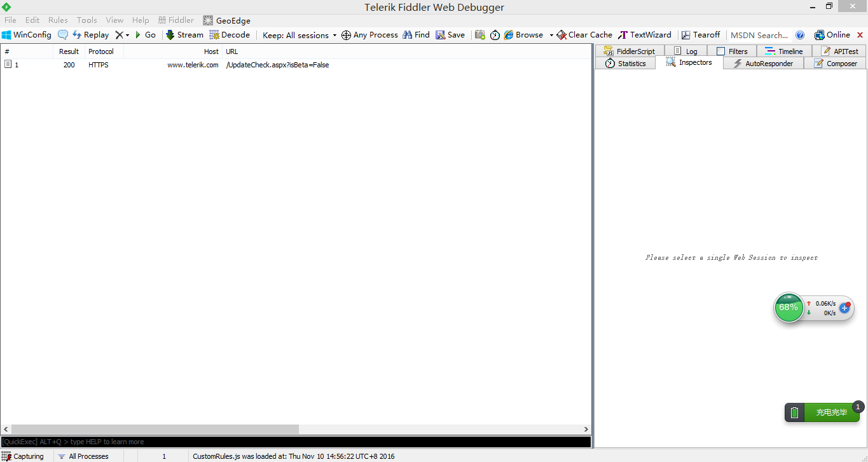Open the File menu
This screenshot has width=868, height=462.
(x=10, y=20)
